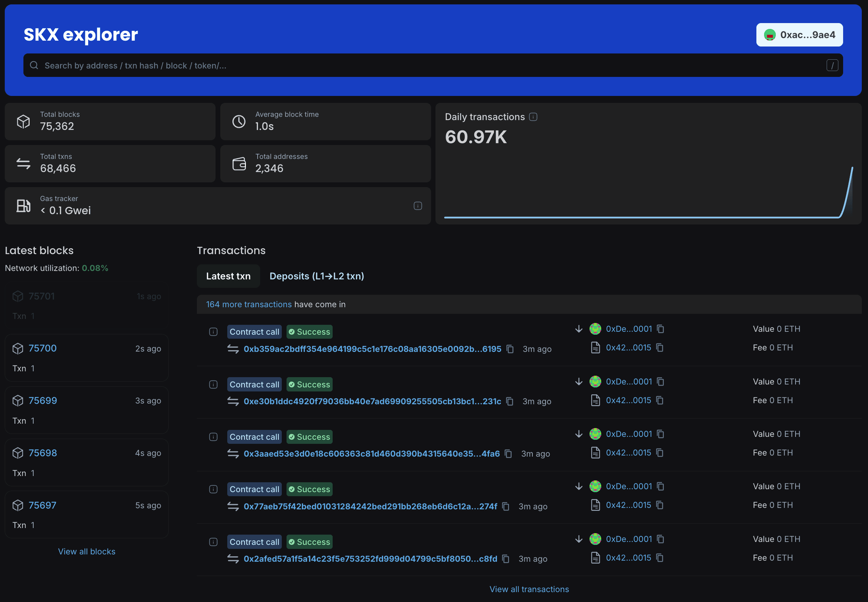Open View all blocks
This screenshot has height=602, width=868.
tap(86, 551)
